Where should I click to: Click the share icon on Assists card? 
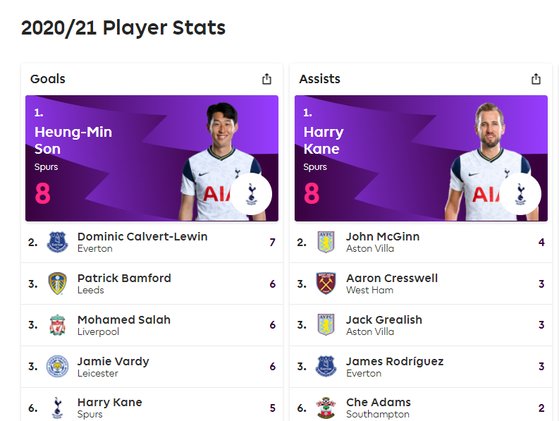coord(536,79)
